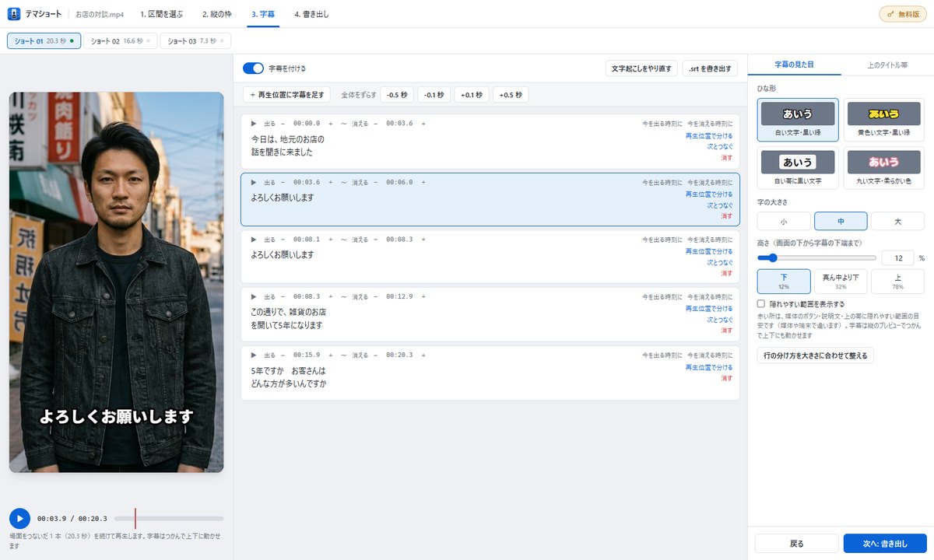The width and height of the screenshot is (934, 560).
Task: Play the first caption 今日は、地元のお店の
Action: (253, 124)
